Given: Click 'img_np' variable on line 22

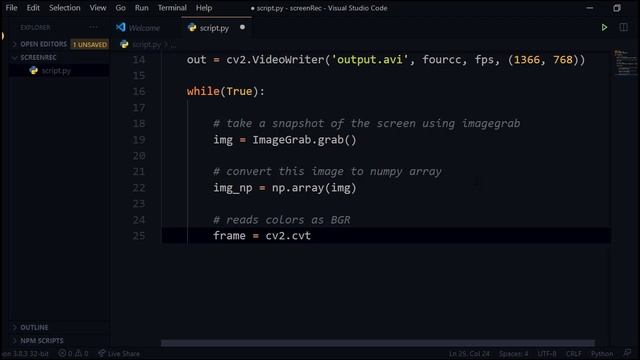Looking at the screenshot, I should 233,188.
